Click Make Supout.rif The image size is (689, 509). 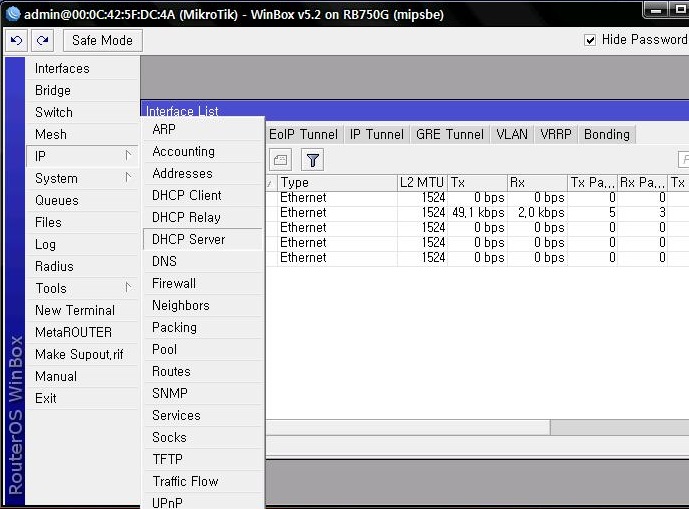pyautogui.click(x=82, y=354)
